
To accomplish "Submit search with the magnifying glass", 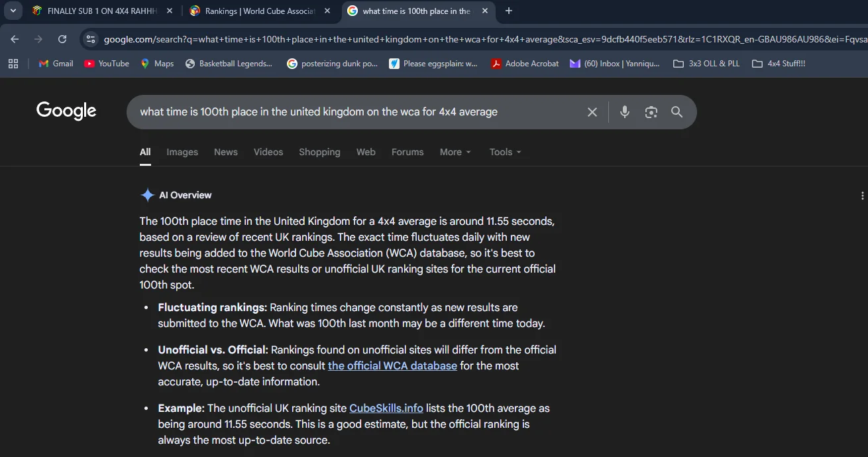I will pyautogui.click(x=677, y=112).
